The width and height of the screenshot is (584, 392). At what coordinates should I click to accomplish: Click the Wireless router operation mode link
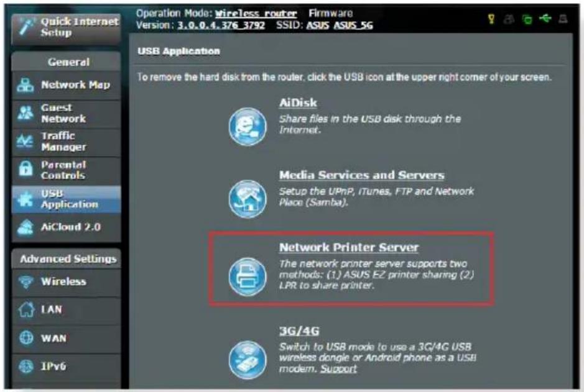coord(256,14)
